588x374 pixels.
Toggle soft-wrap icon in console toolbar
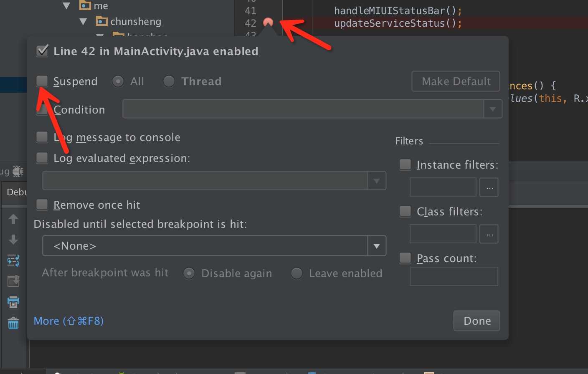[13, 261]
